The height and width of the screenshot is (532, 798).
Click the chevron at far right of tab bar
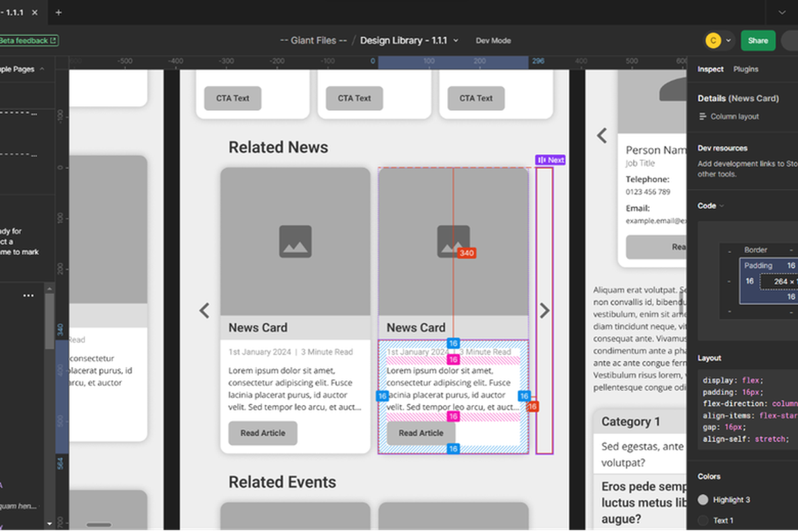pyautogui.click(x=782, y=13)
